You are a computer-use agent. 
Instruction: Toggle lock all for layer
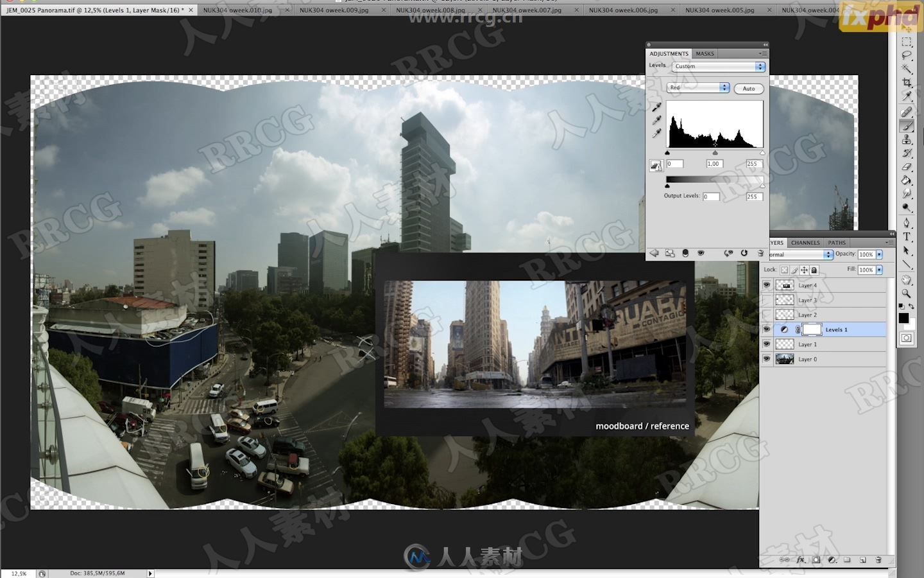pos(814,270)
